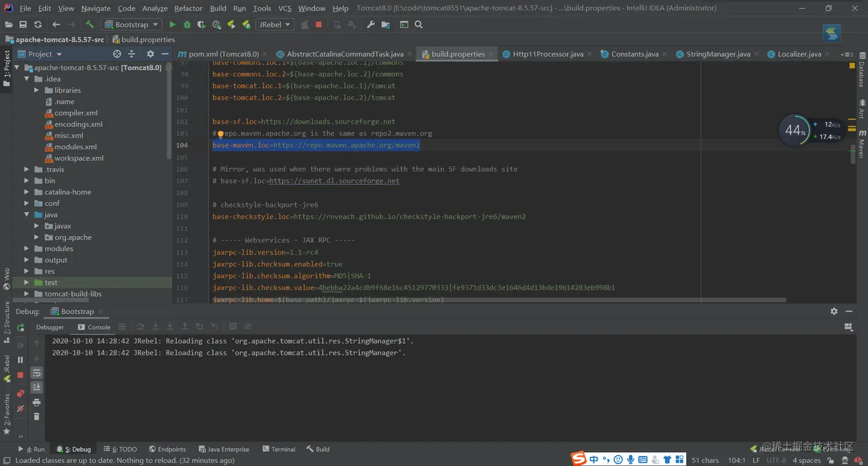Viewport: 868px width, 466px height.
Task: Open Search Everywhere magnifier icon
Action: point(418,25)
